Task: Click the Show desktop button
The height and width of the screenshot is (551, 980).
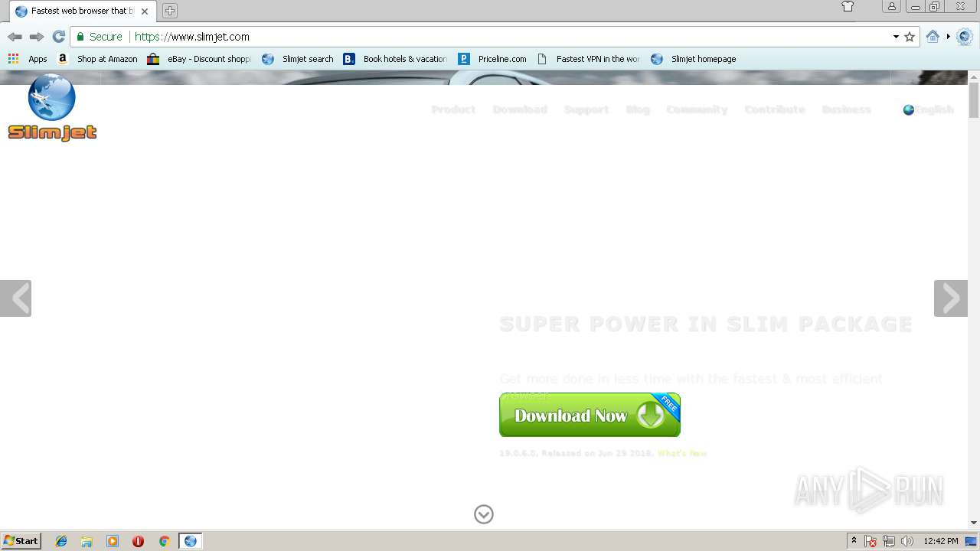Action: click(972, 541)
